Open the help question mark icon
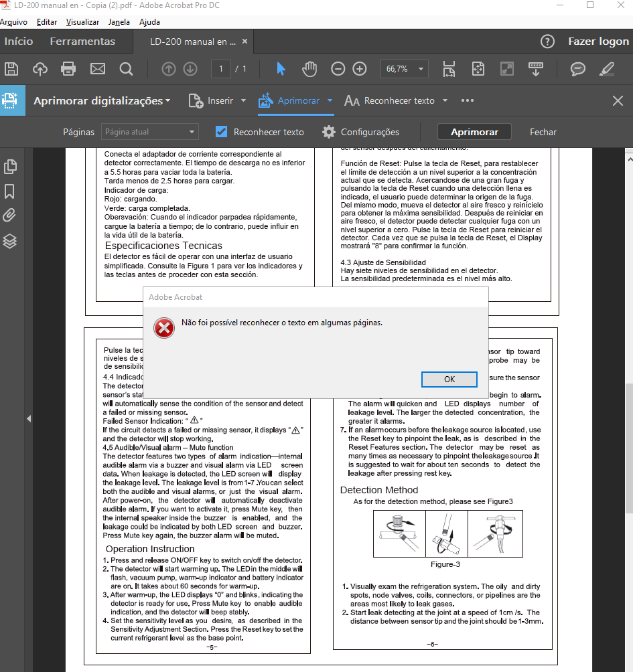The width and height of the screenshot is (633, 672). tap(547, 41)
